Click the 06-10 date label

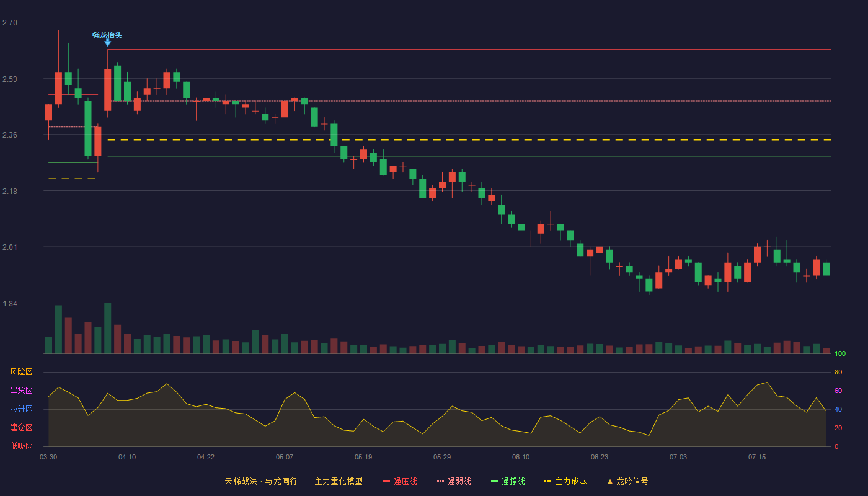click(x=521, y=457)
